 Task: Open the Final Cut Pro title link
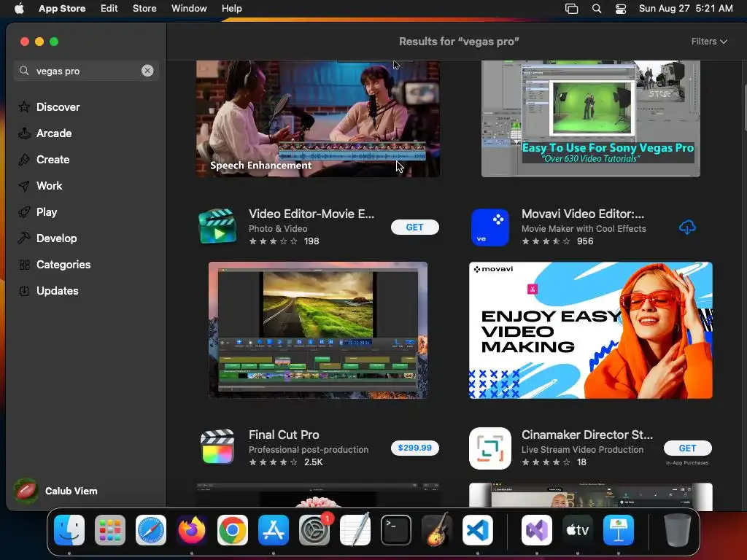coord(284,435)
